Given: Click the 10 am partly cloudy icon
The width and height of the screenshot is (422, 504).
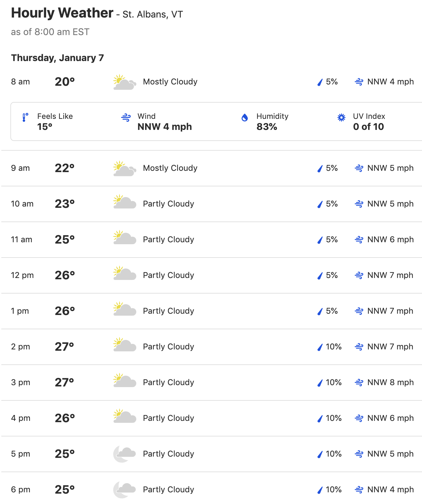Looking at the screenshot, I should click(x=125, y=202).
